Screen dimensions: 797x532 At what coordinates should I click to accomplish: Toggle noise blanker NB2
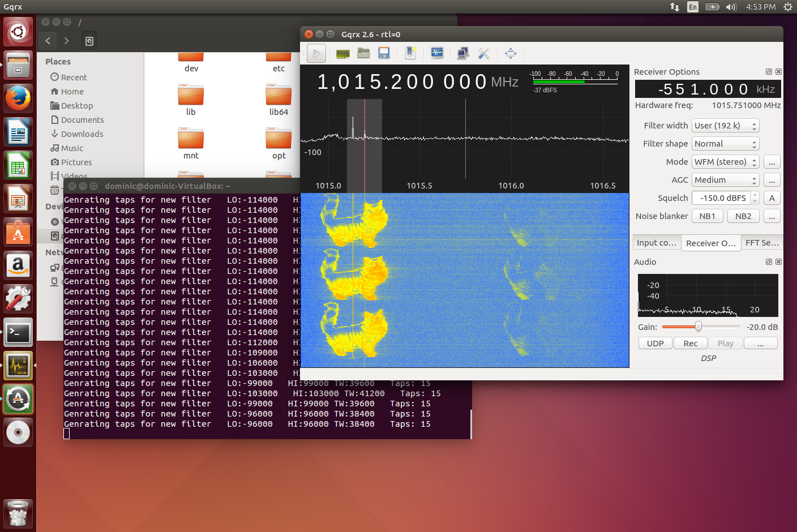[x=743, y=216]
